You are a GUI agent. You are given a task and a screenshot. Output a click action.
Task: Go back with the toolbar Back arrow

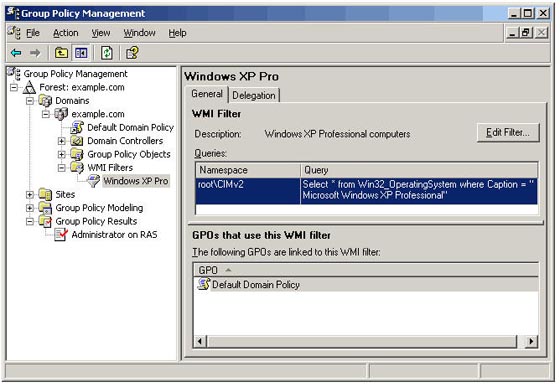coord(16,53)
